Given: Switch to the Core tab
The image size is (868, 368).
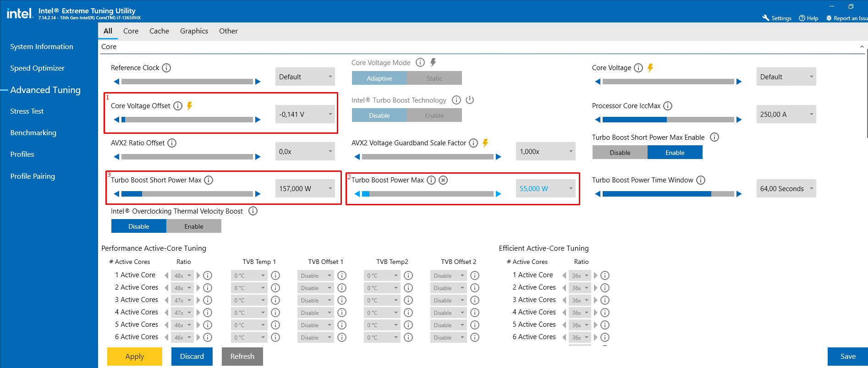Looking at the screenshot, I should [131, 31].
